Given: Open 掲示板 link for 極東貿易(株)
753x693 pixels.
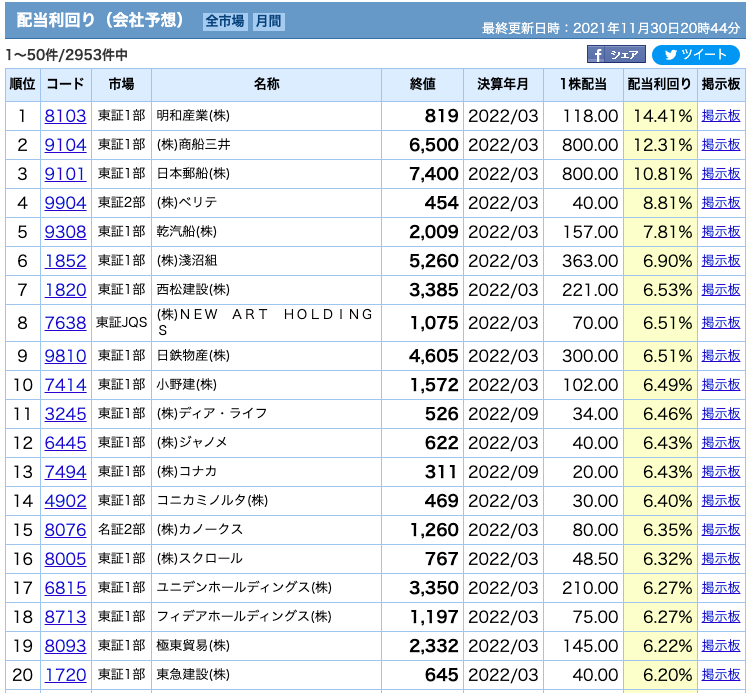Looking at the screenshot, I should pos(720,645).
